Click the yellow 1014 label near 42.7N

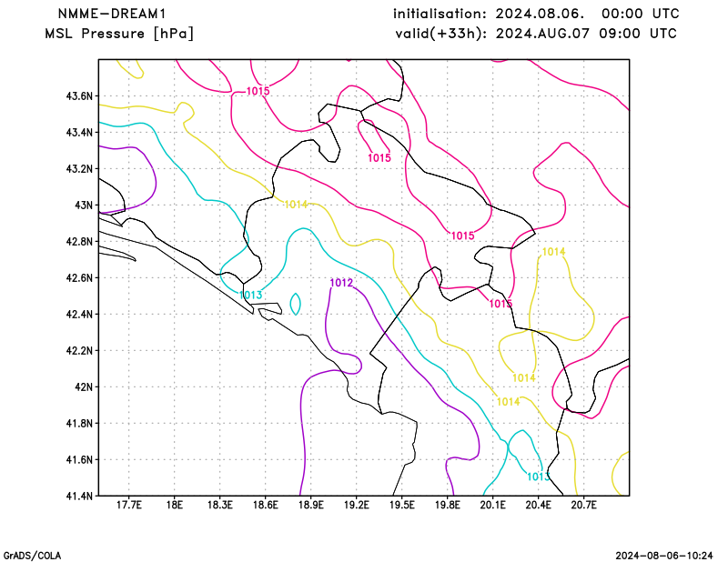point(554,252)
